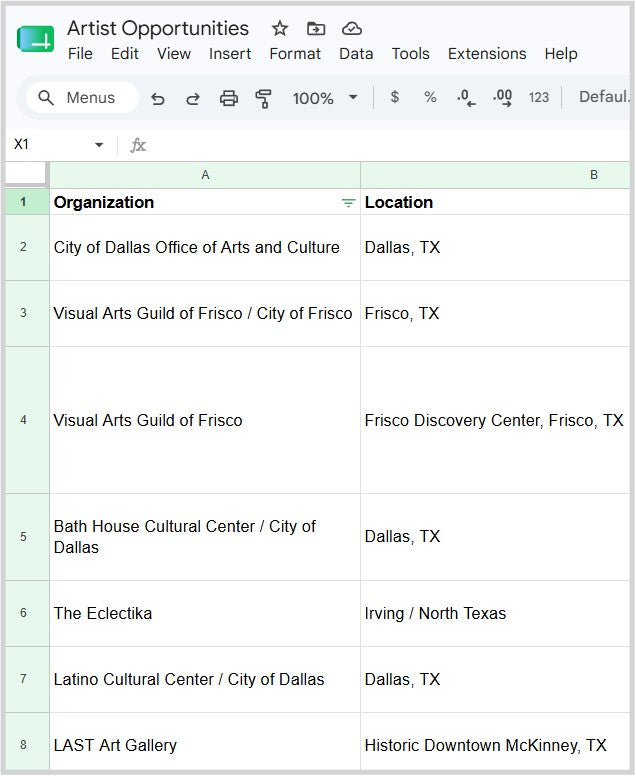Select the Location header cell
The width and height of the screenshot is (636, 776).
[495, 202]
